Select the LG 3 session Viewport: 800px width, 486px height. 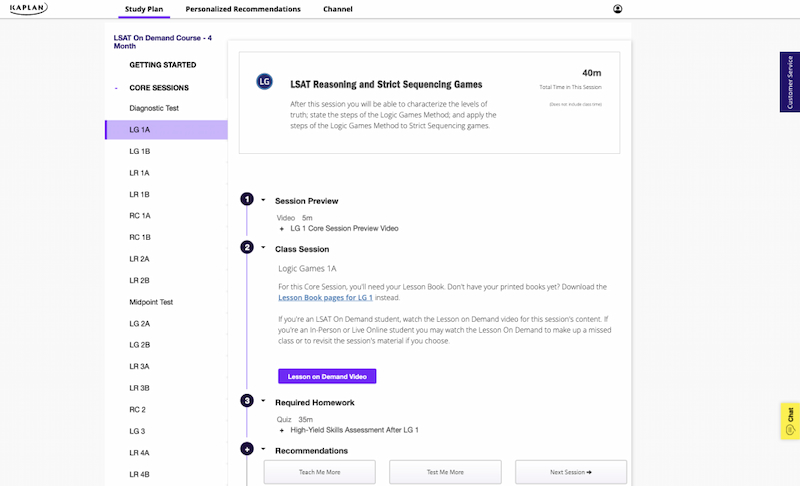coord(137,431)
